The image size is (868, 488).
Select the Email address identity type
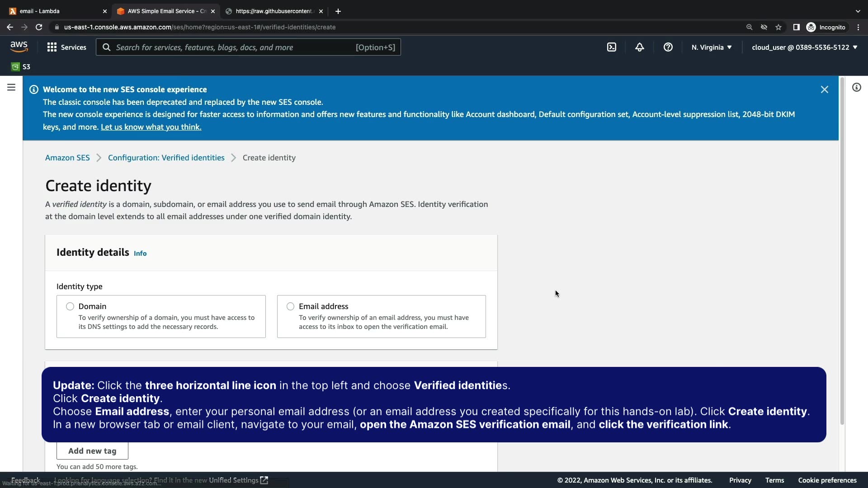290,307
